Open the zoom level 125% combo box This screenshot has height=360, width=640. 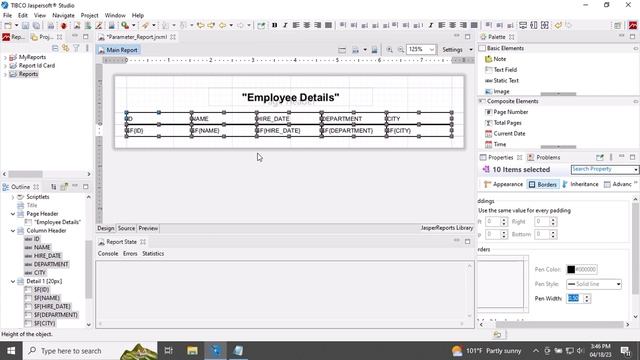pyautogui.click(x=421, y=49)
